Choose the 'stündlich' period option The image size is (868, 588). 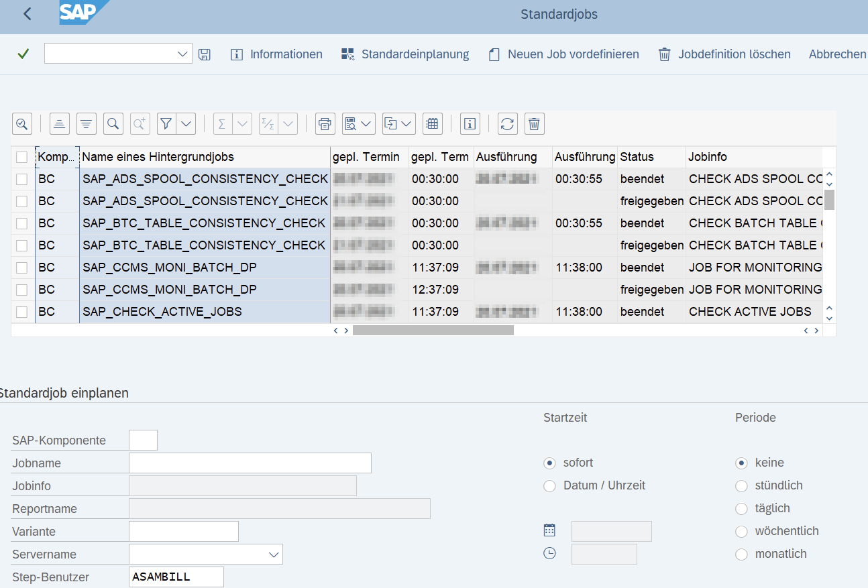click(x=741, y=485)
